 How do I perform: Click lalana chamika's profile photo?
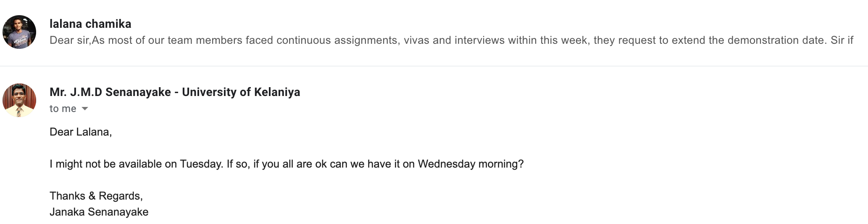(x=19, y=32)
